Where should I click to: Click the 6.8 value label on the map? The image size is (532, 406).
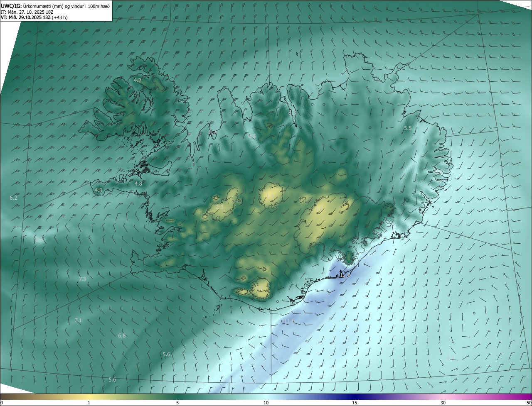pyautogui.click(x=122, y=336)
